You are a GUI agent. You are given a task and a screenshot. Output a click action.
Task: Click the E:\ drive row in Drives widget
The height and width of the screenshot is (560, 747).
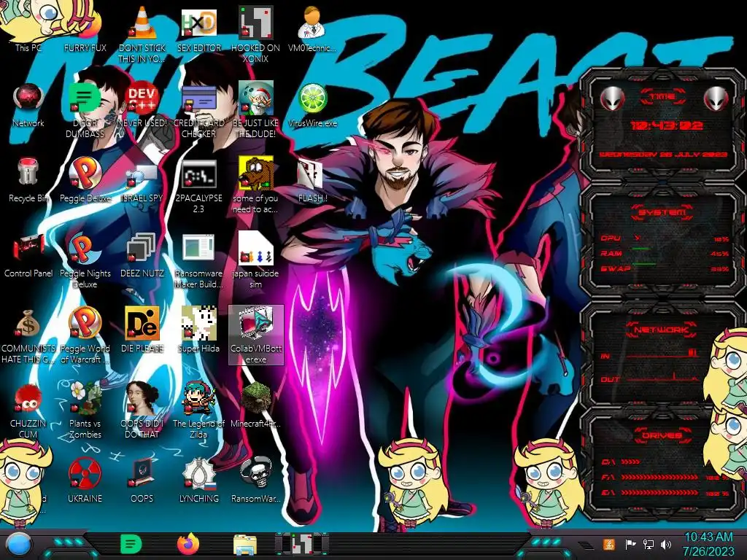click(665, 493)
